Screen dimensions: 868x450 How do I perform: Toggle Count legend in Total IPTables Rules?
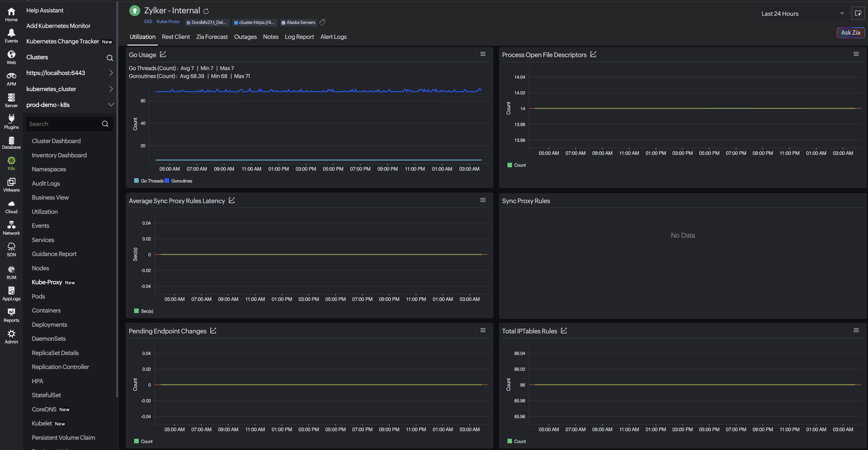coord(517,441)
